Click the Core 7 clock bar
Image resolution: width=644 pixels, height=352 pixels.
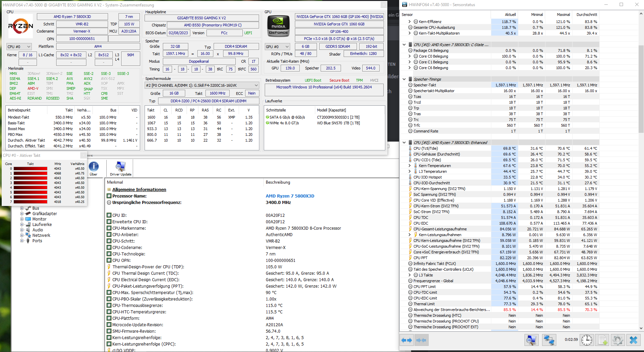(30, 202)
